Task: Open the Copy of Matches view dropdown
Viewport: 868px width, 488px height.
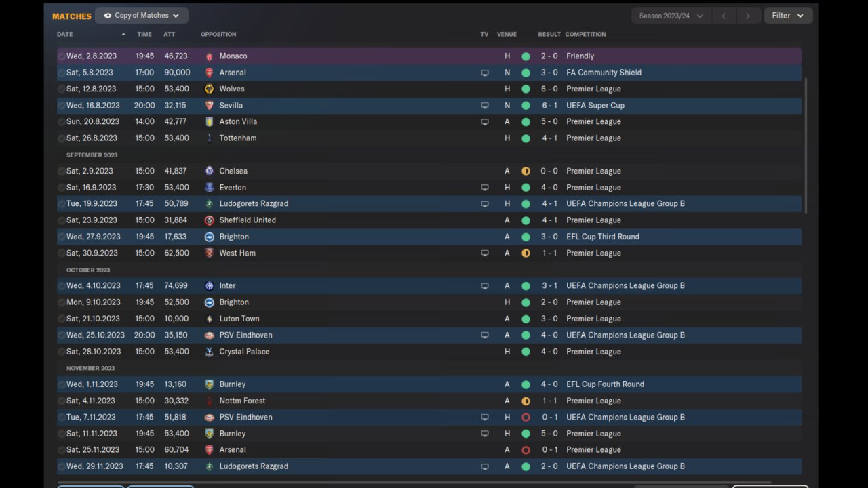Action: click(x=142, y=16)
